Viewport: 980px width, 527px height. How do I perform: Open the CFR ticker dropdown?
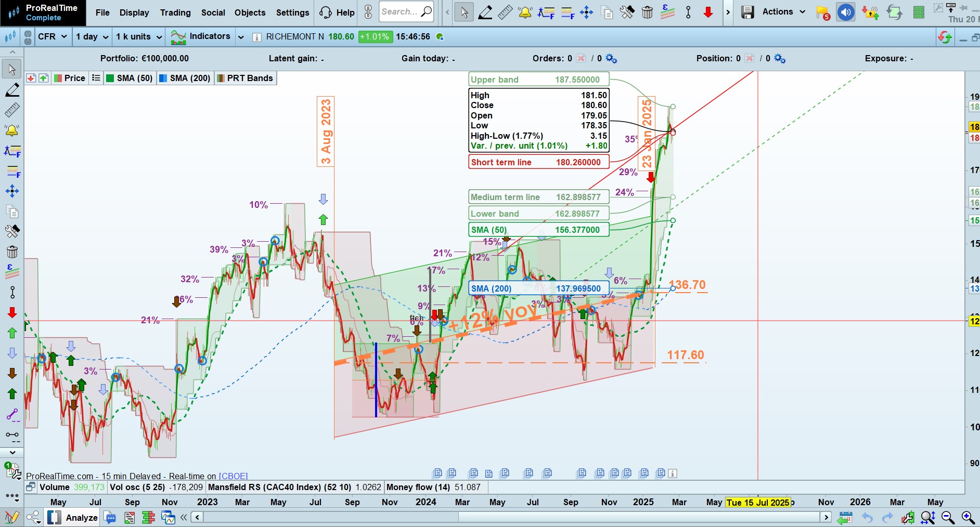click(x=53, y=37)
